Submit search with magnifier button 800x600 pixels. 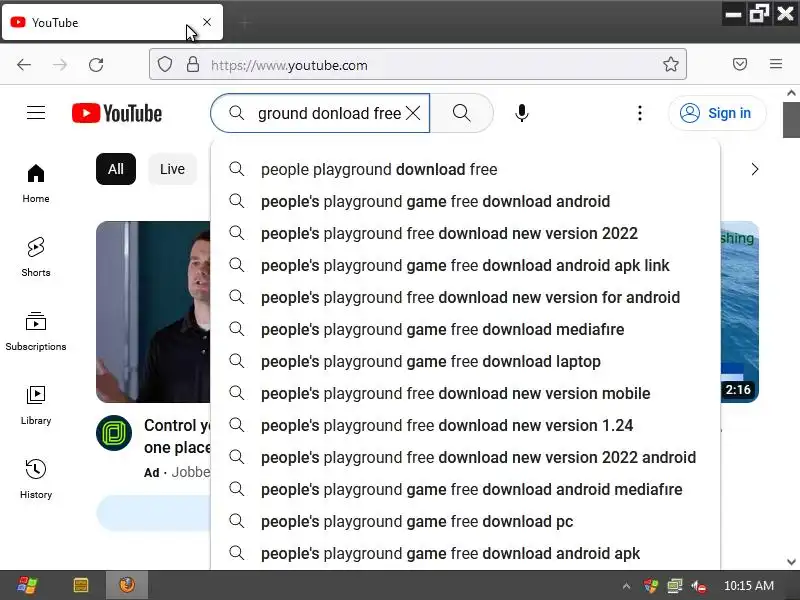pyautogui.click(x=462, y=113)
